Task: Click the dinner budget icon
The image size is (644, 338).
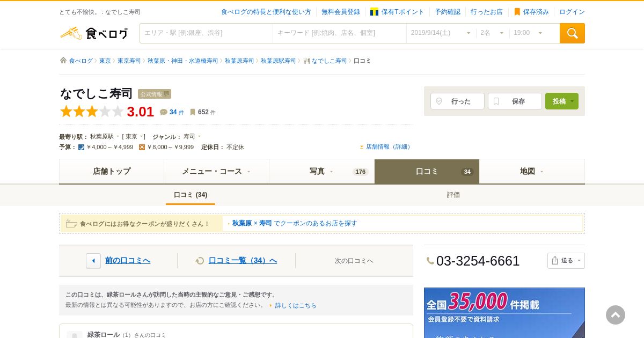Action: point(81,147)
